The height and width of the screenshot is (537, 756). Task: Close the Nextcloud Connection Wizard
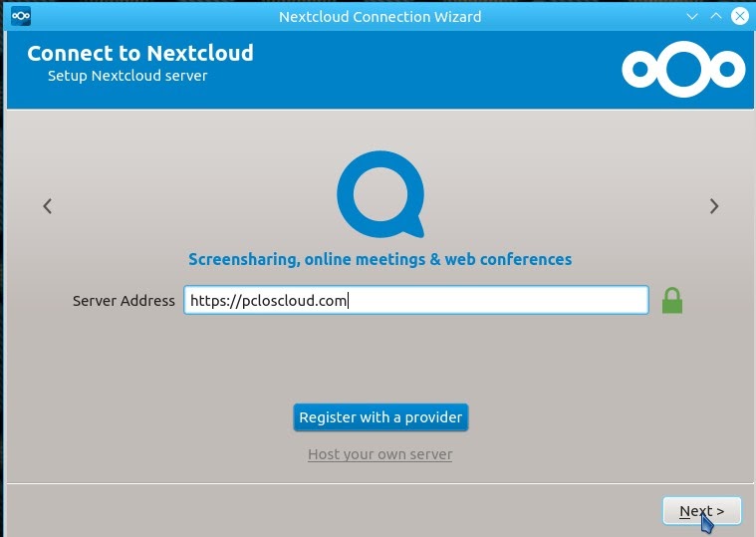740,16
